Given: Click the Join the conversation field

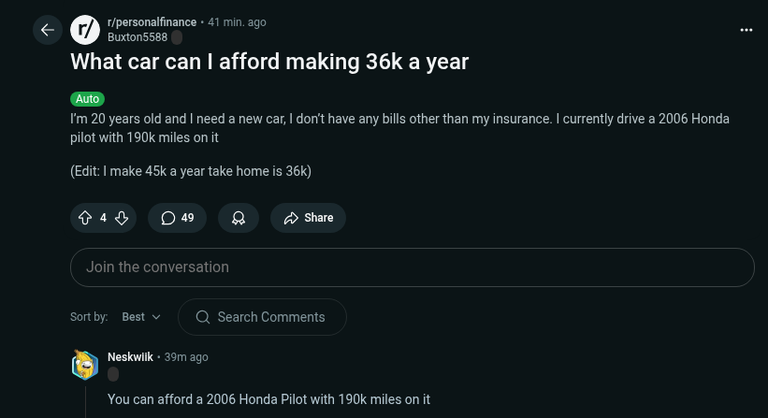Looking at the screenshot, I should coord(412,267).
